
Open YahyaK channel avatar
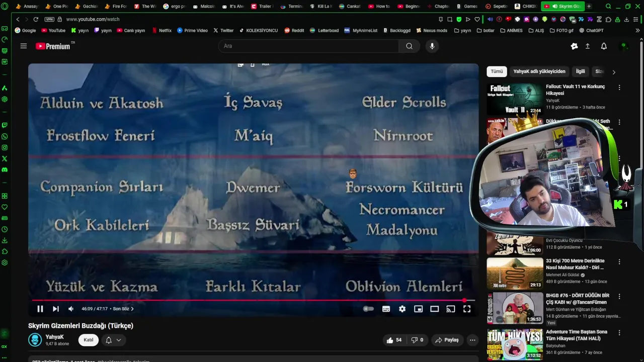35,340
